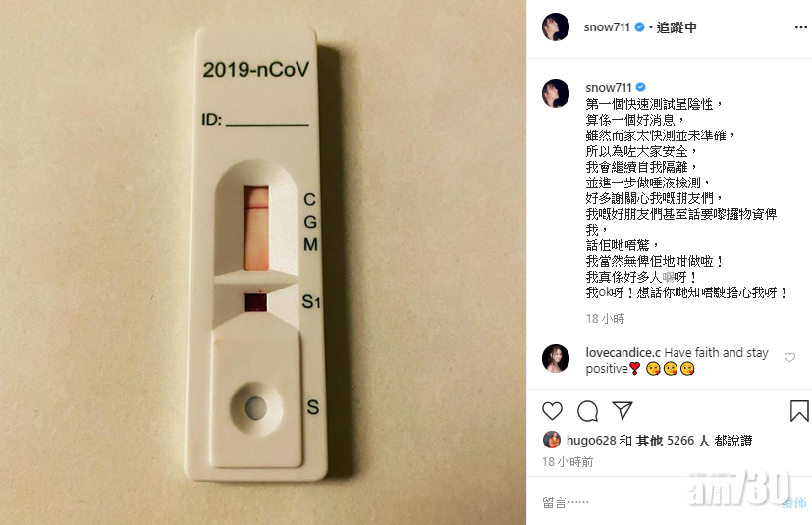Like the post with the heart icon
Viewport: 812px width, 525px height.
point(552,411)
